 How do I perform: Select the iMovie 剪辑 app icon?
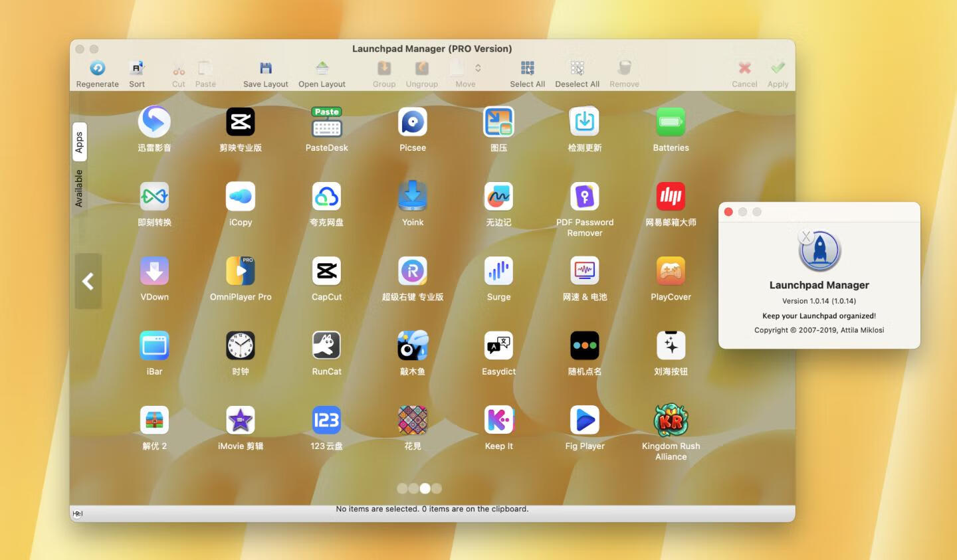point(241,420)
